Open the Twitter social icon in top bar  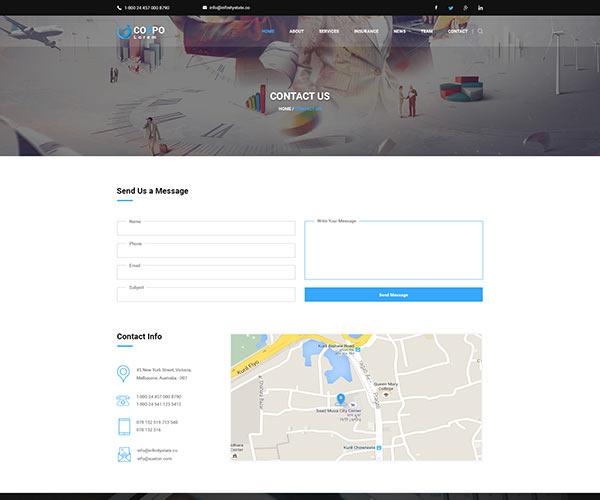coord(451,8)
